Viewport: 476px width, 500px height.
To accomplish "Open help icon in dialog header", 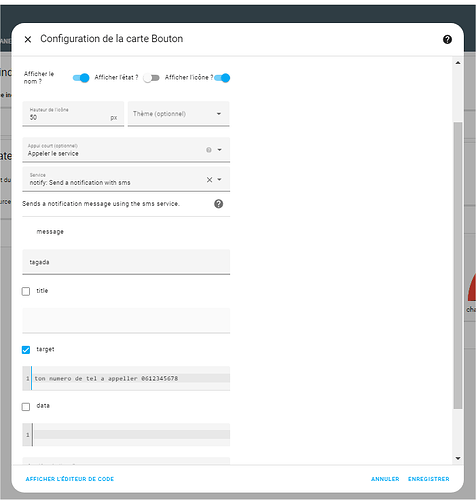I will [447, 39].
